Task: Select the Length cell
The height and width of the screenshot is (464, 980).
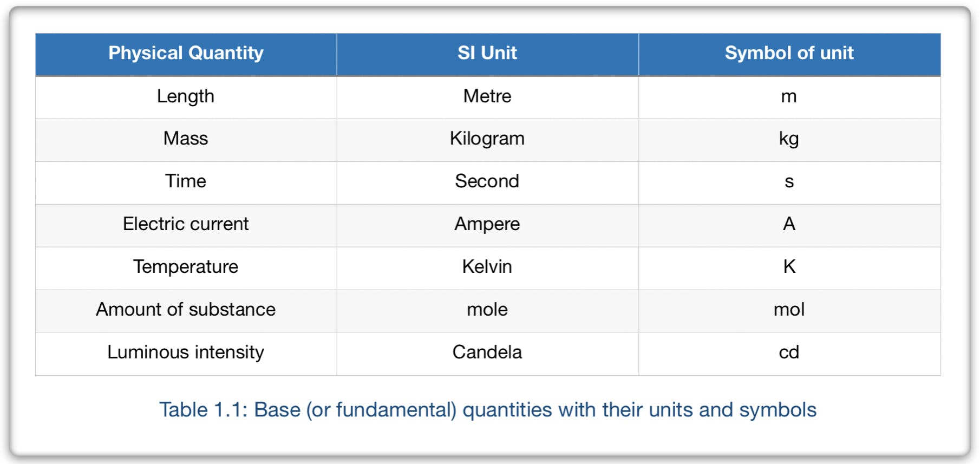Action: coord(186,96)
